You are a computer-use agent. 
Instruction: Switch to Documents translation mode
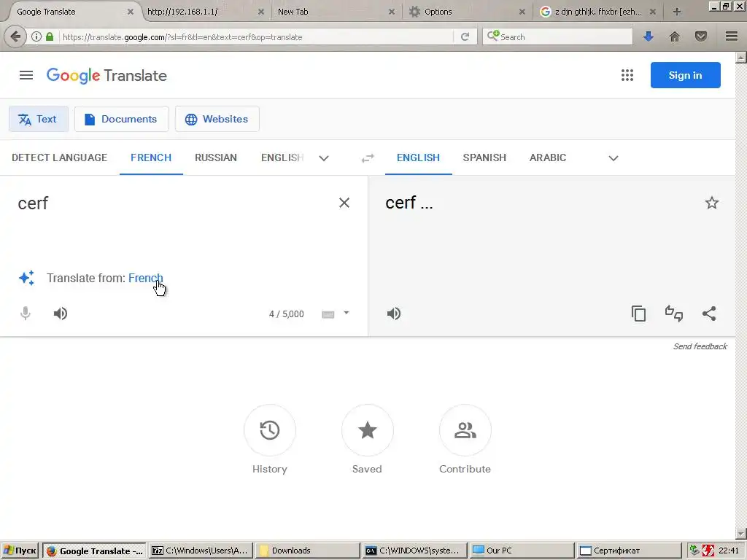122,119
